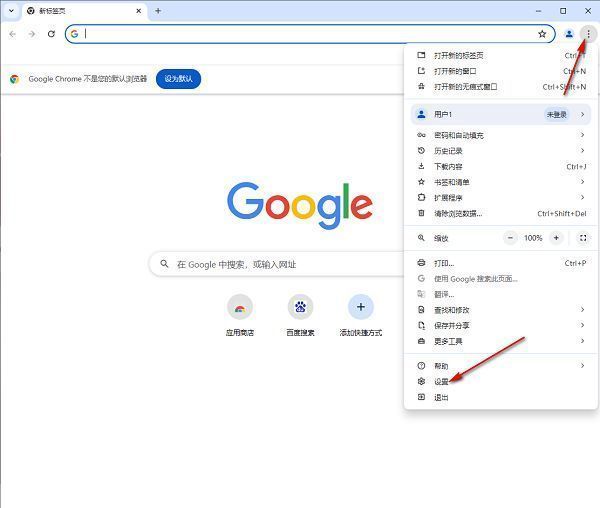Increase zoom with the plus button
The width and height of the screenshot is (600, 508).
pyautogui.click(x=556, y=238)
